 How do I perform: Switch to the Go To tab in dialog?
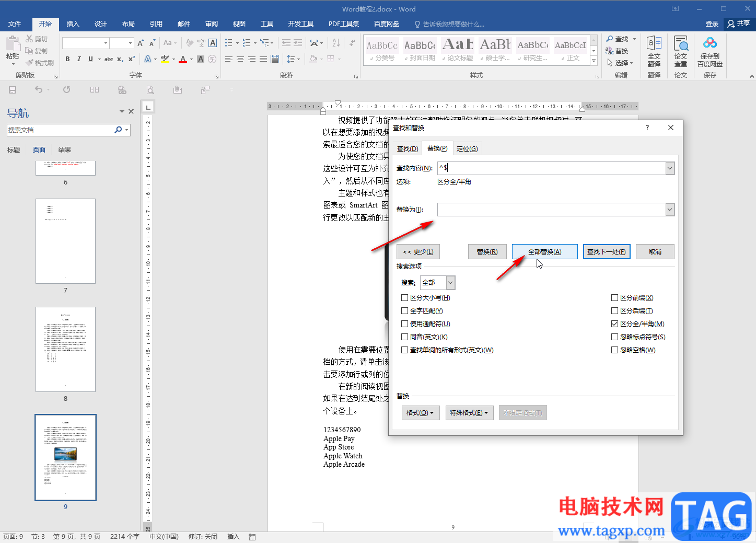(x=467, y=149)
